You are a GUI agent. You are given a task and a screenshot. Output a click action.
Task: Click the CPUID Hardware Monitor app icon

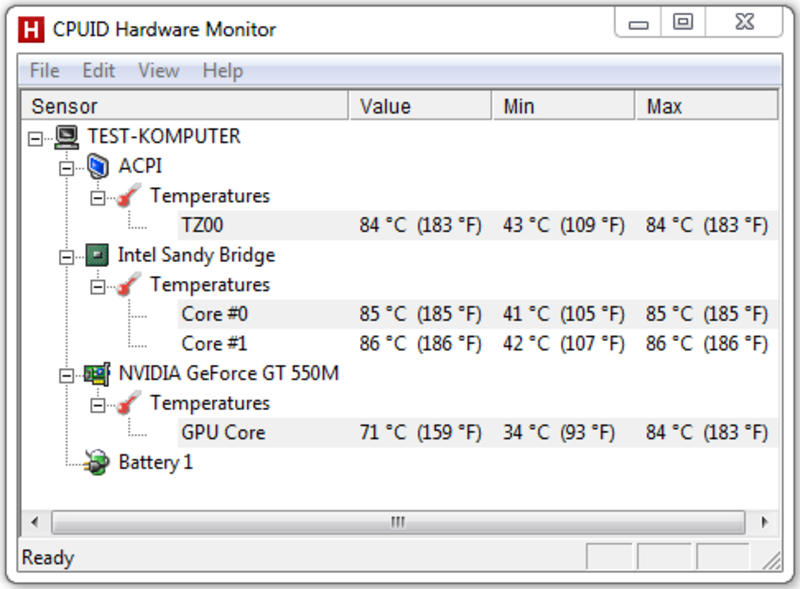pyautogui.click(x=31, y=30)
